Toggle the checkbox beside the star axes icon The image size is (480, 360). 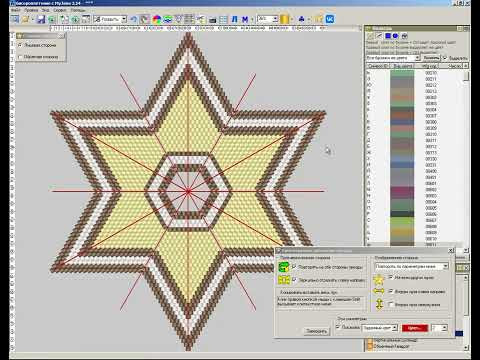coord(390,277)
